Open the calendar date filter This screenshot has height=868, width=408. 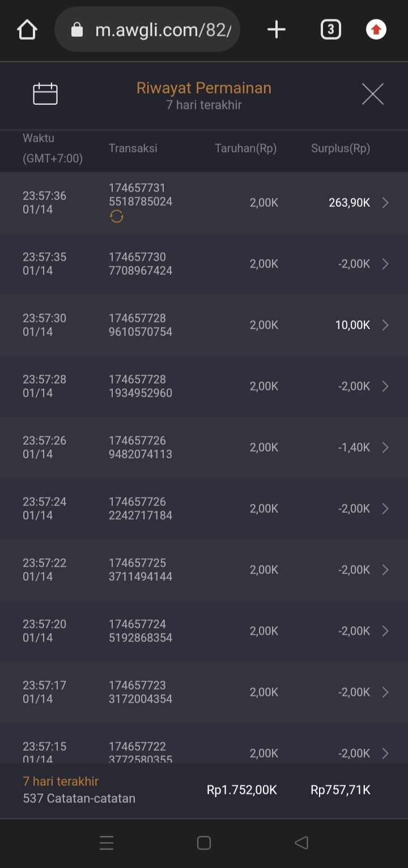[x=45, y=94]
